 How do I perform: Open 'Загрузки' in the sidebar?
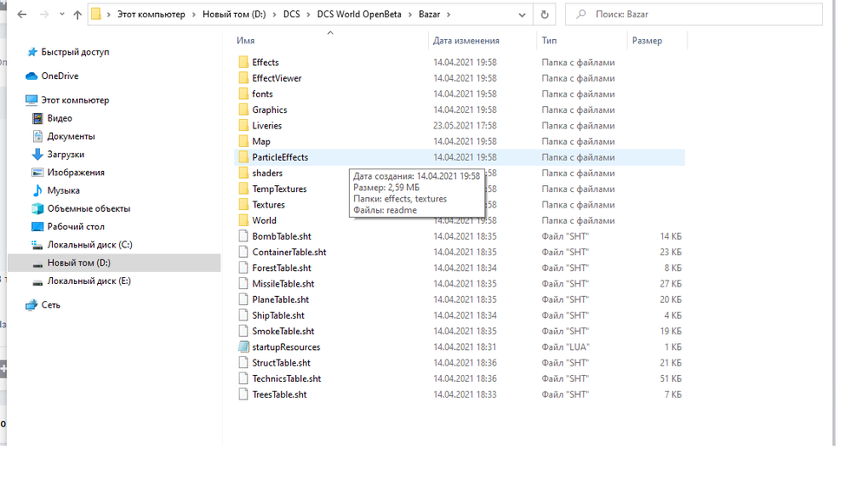click(x=65, y=155)
